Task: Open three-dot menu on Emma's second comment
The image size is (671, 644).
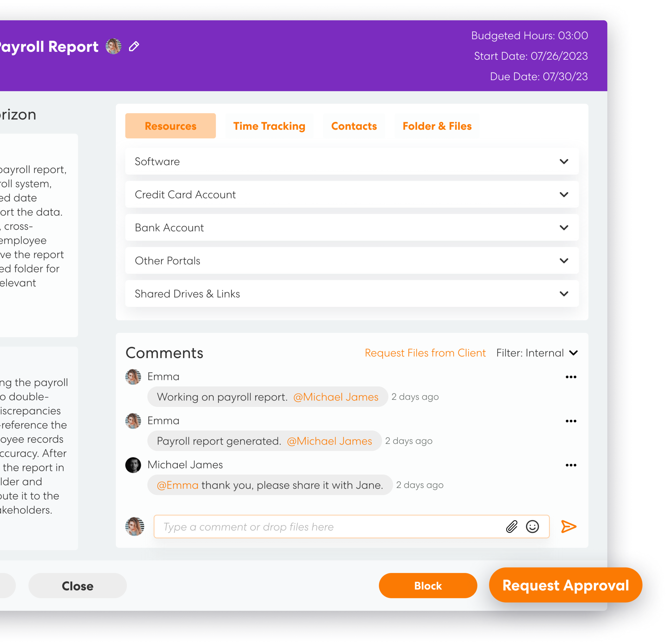Action: point(571,421)
